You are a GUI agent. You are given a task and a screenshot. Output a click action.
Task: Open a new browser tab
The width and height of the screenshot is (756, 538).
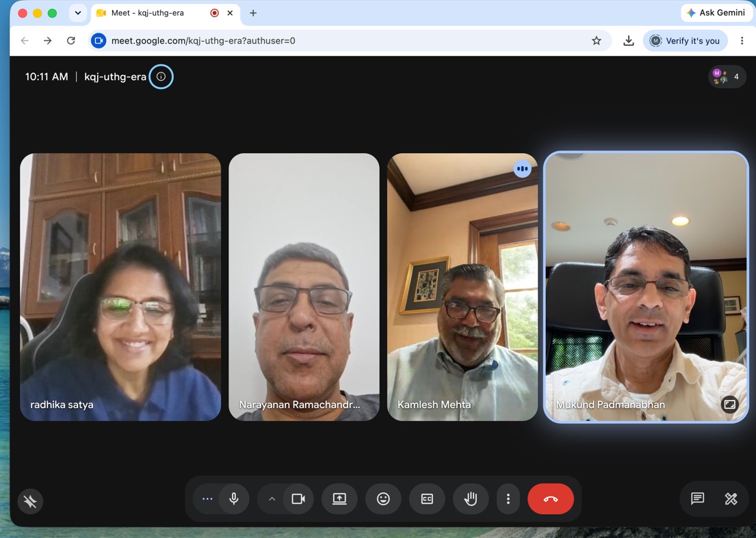point(253,13)
